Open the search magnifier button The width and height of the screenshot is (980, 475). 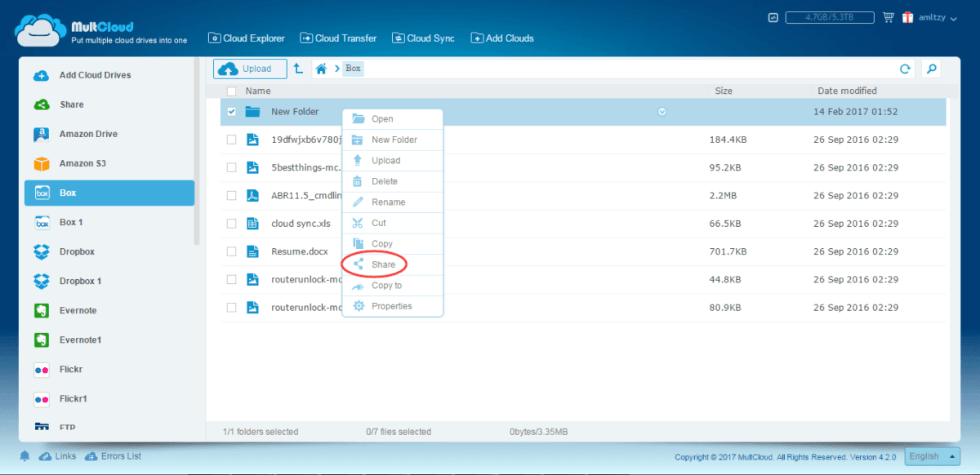(x=931, y=69)
